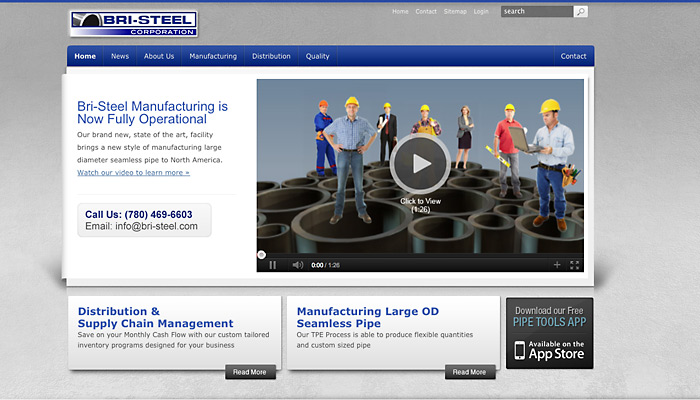
Task: Click the search magnifier icon
Action: 580,12
